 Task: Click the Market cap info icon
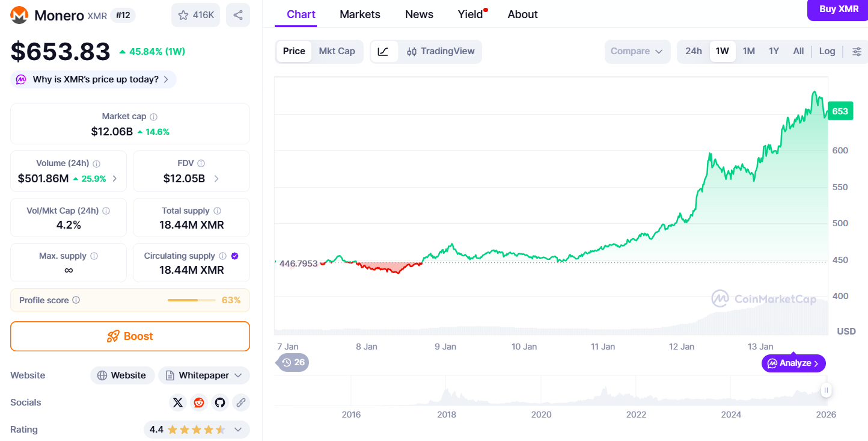point(154,117)
